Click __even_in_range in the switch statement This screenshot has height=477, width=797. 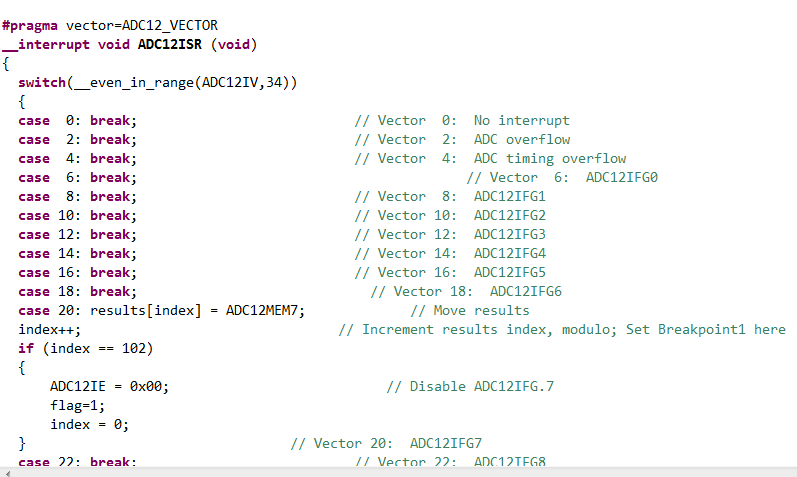pos(136,82)
